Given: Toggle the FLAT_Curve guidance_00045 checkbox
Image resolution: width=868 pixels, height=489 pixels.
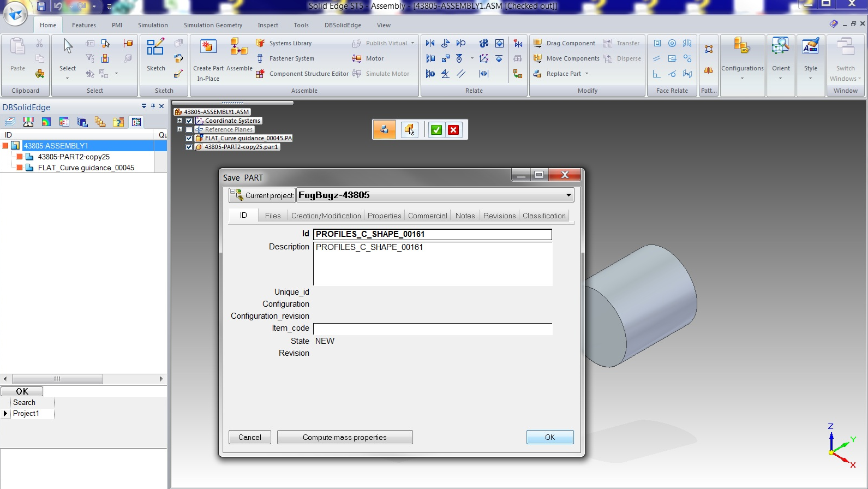Looking at the screenshot, I should (x=189, y=138).
